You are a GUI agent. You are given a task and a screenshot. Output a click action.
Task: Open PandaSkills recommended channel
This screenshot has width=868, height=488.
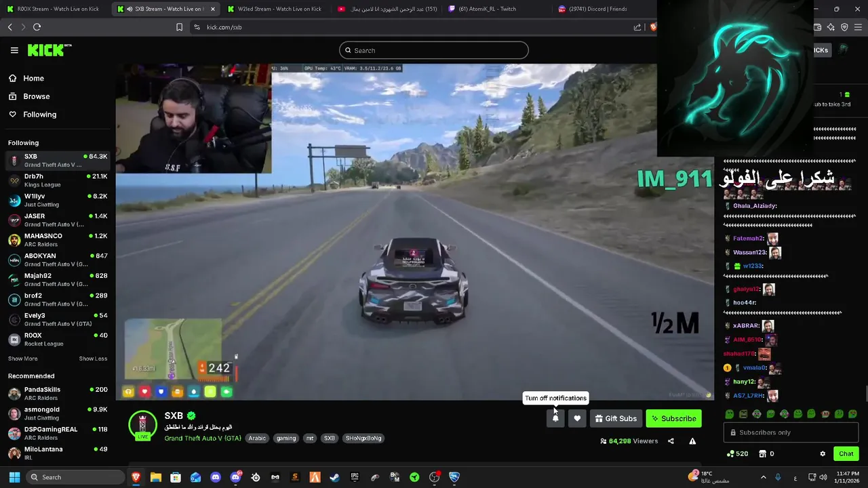[58, 393]
